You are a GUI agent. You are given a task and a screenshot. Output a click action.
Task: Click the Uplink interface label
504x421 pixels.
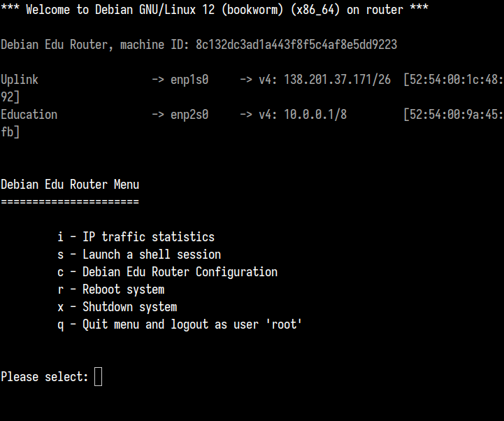[20, 80]
